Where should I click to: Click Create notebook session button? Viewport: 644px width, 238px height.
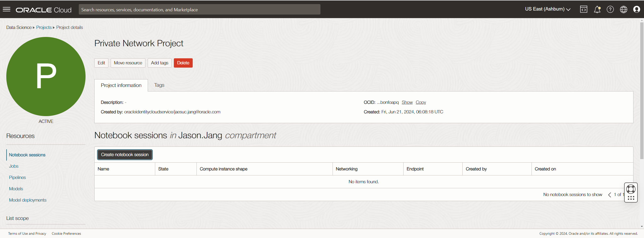click(125, 155)
